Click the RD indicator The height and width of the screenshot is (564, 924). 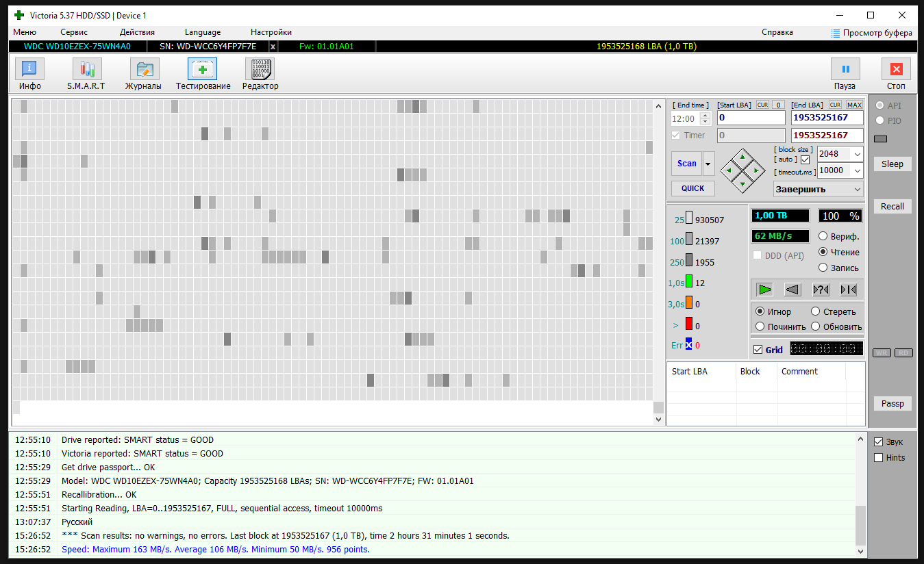903,353
